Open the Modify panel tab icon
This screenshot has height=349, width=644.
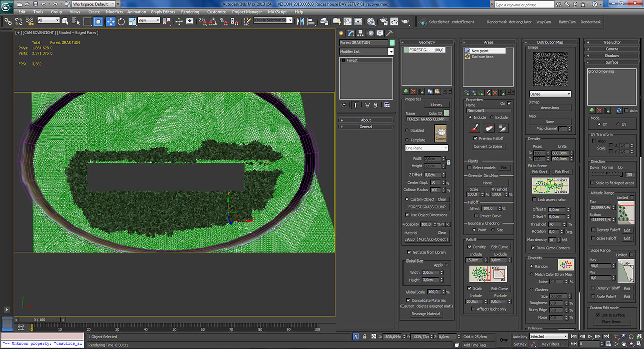351,33
